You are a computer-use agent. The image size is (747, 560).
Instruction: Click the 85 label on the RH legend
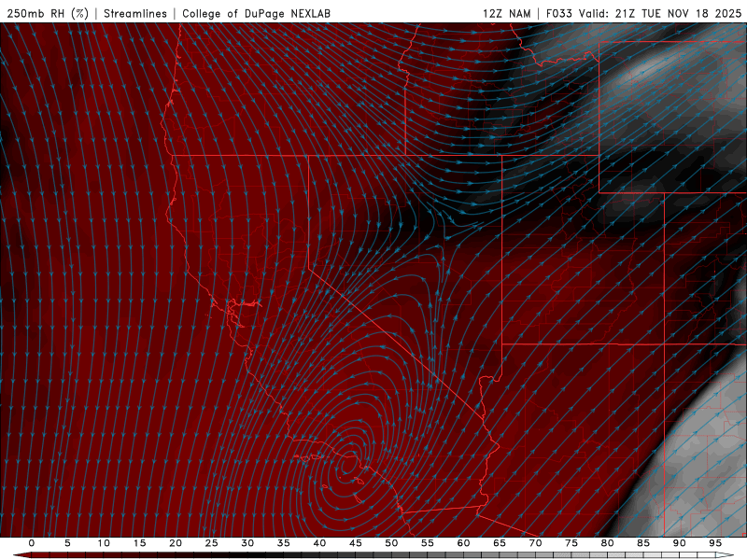pyautogui.click(x=643, y=543)
